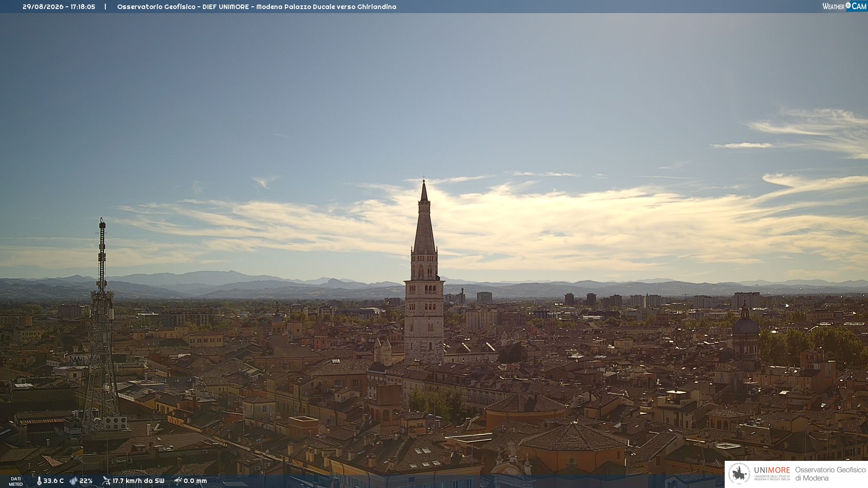Select the 22% humidity reading
Image resolution: width=868 pixels, height=488 pixels.
coord(86,481)
